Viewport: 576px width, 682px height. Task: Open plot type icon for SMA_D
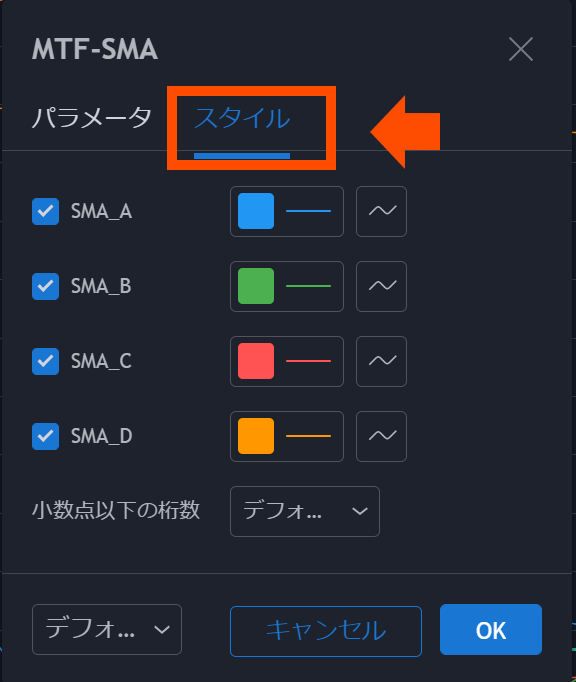coord(381,436)
